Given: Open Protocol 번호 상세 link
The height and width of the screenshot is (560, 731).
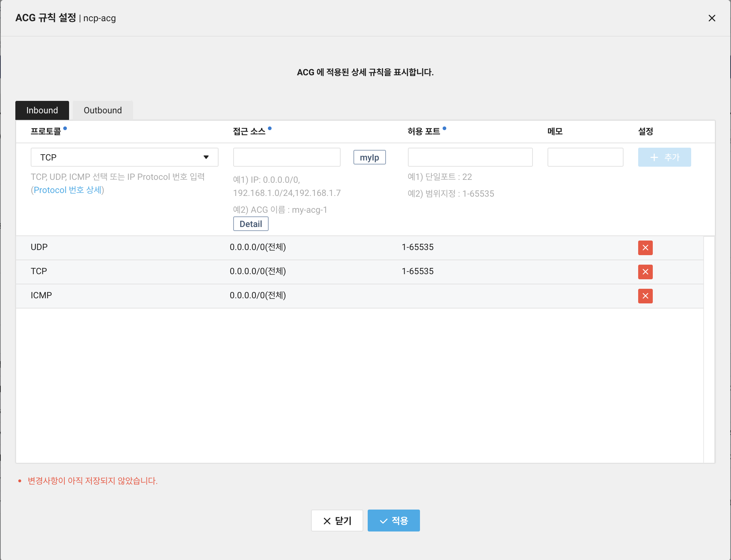Looking at the screenshot, I should [68, 190].
